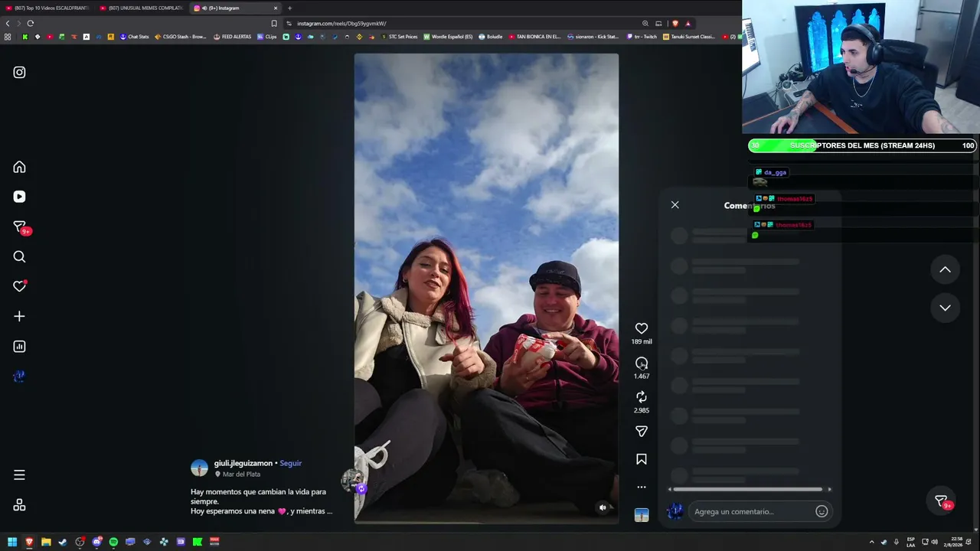Open the zoom magnifier in the address bar
This screenshot has width=980, height=551.
coord(645,23)
